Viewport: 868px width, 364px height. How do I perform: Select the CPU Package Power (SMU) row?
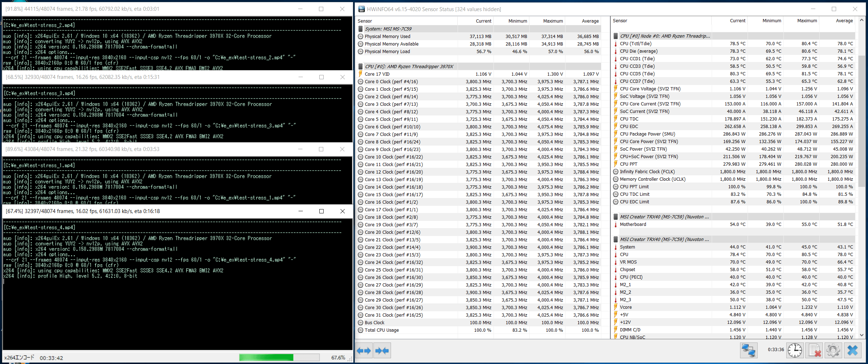647,134
